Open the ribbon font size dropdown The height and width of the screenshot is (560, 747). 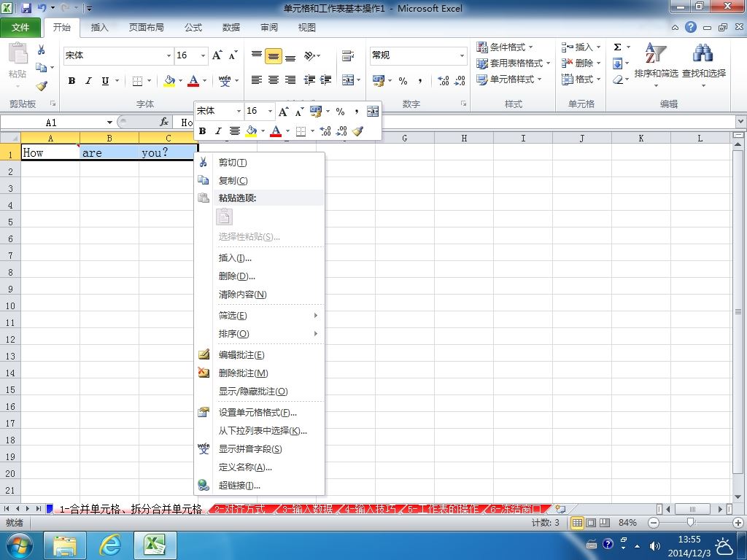(x=203, y=55)
